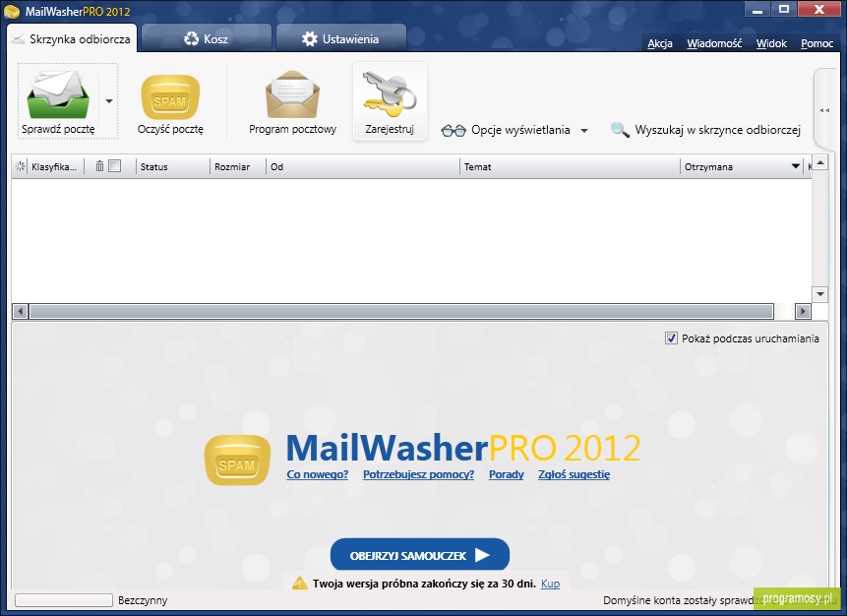Screen dimensions: 847x616
Task: Sort by the Od column
Action: [363, 167]
